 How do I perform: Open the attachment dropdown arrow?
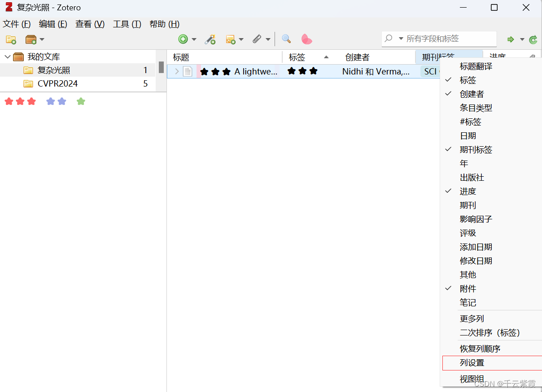[x=268, y=39]
